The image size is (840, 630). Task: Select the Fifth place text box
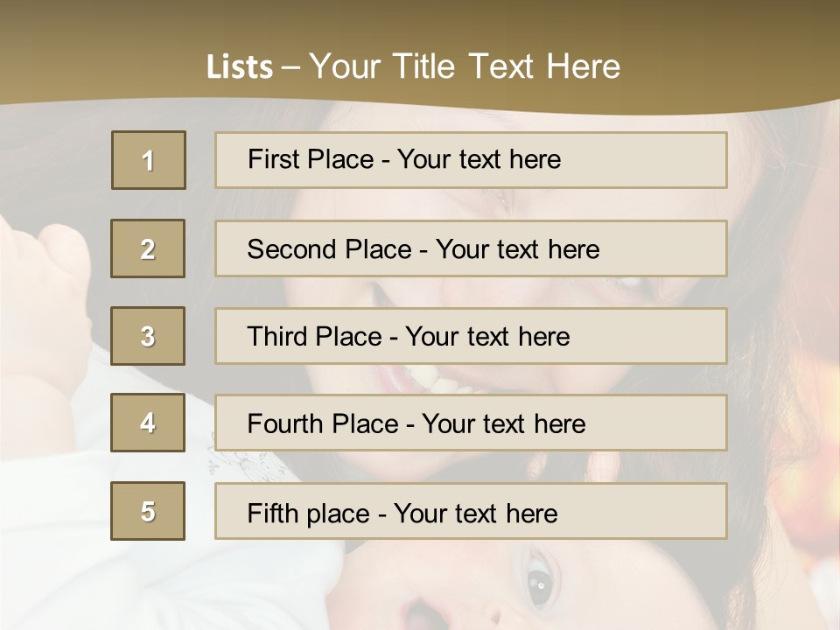coord(471,511)
